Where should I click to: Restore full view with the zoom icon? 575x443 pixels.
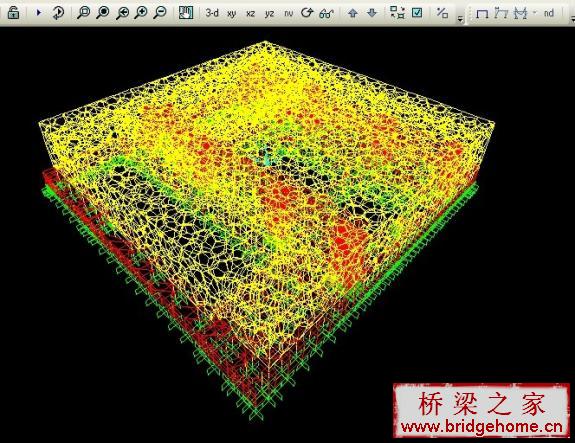[103, 13]
